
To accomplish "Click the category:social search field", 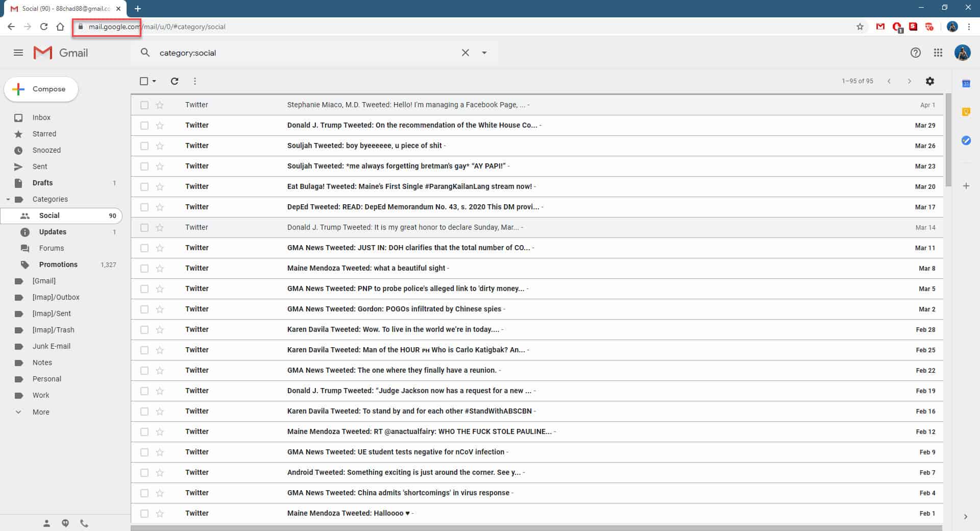I will [306, 53].
